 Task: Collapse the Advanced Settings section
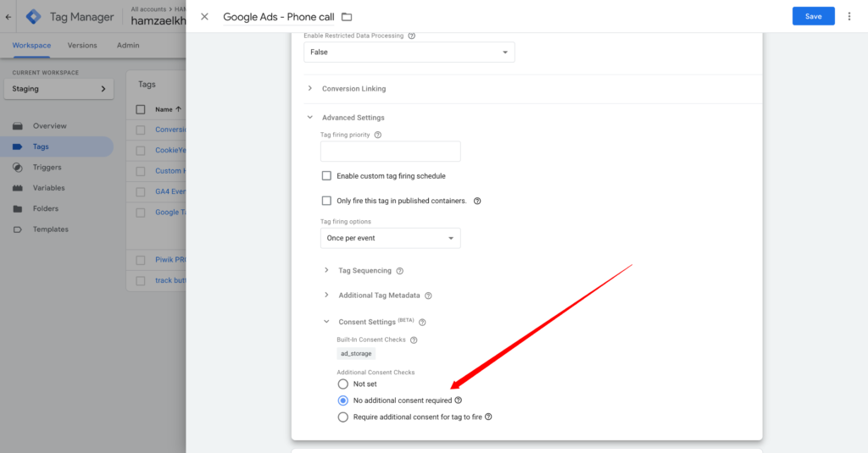[353, 118]
